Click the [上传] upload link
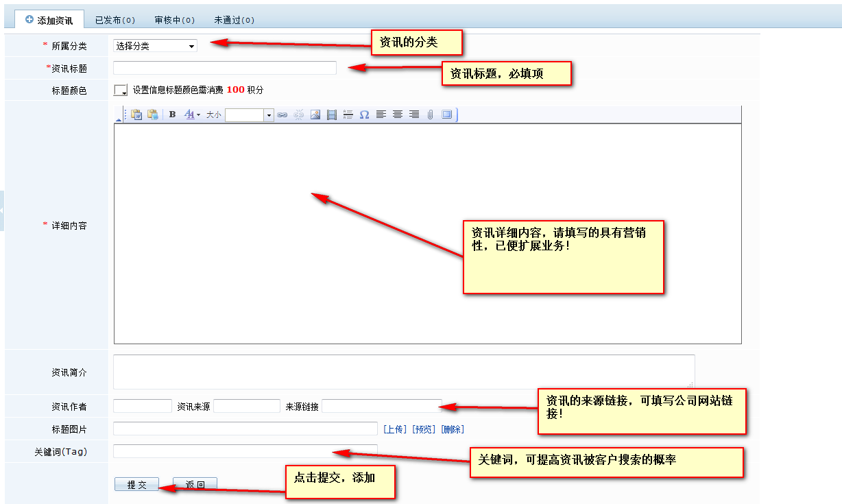 click(x=395, y=429)
